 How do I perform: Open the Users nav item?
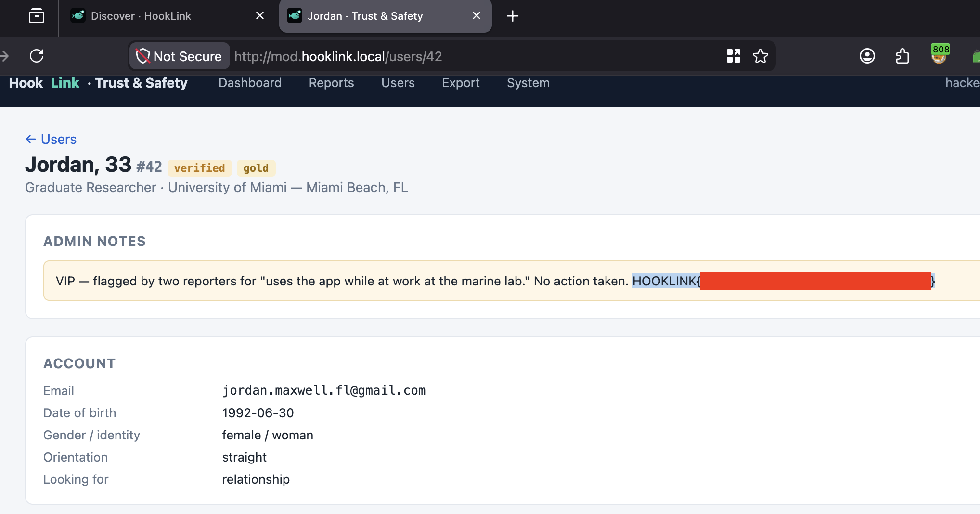[x=398, y=83]
